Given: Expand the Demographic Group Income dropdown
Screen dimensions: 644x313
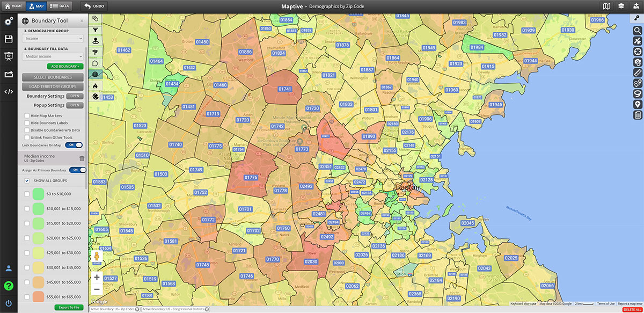Looking at the screenshot, I should click(x=53, y=39).
